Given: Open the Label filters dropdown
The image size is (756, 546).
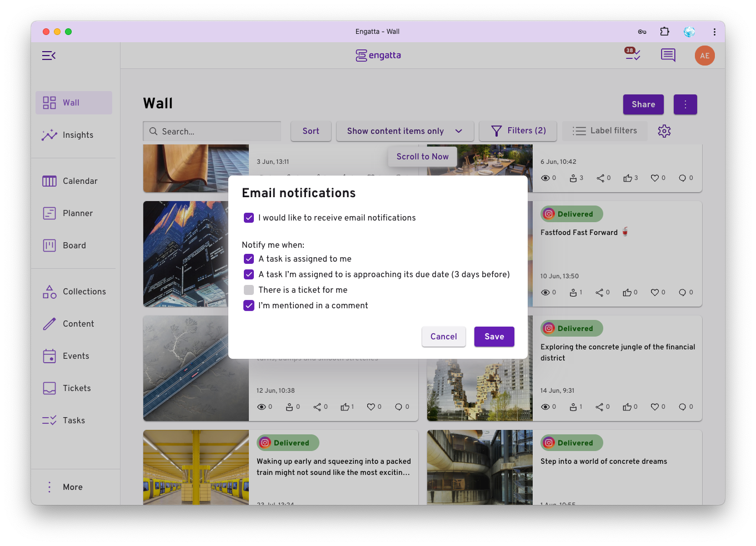Looking at the screenshot, I should click(x=604, y=131).
